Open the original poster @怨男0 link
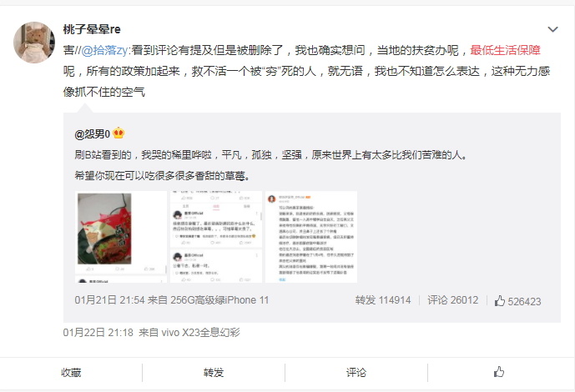This screenshot has width=575, height=392. click(93, 134)
